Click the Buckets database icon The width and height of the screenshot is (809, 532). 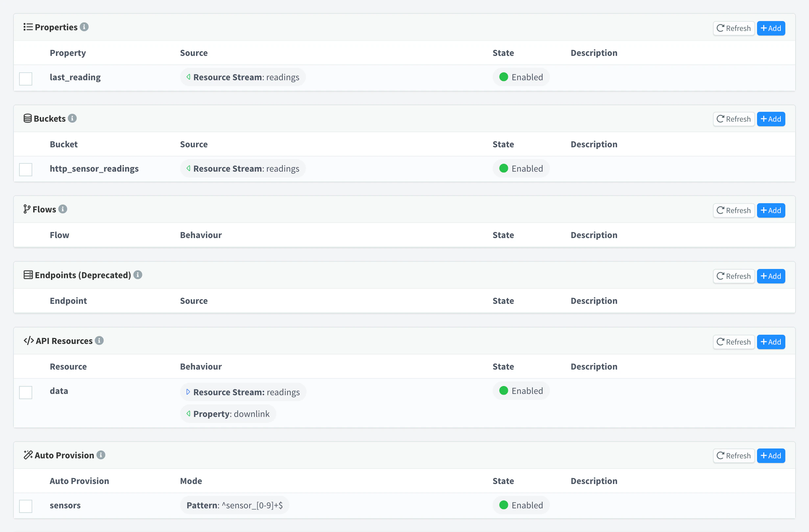[x=28, y=118]
